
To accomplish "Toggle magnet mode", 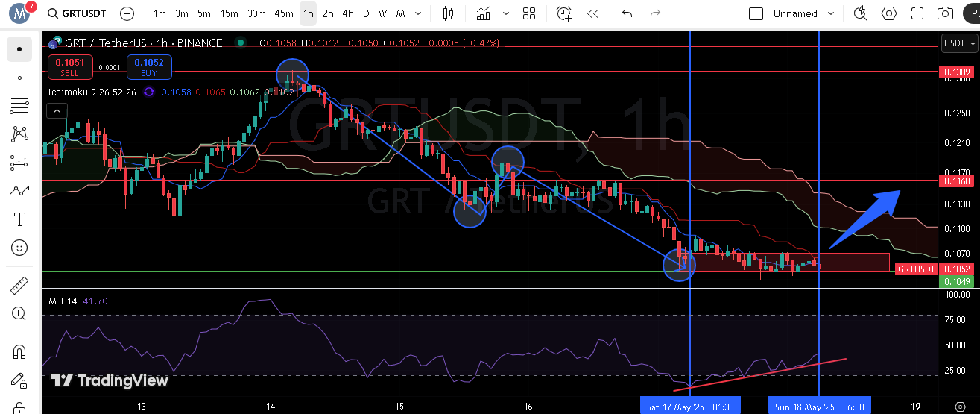I will click(19, 352).
